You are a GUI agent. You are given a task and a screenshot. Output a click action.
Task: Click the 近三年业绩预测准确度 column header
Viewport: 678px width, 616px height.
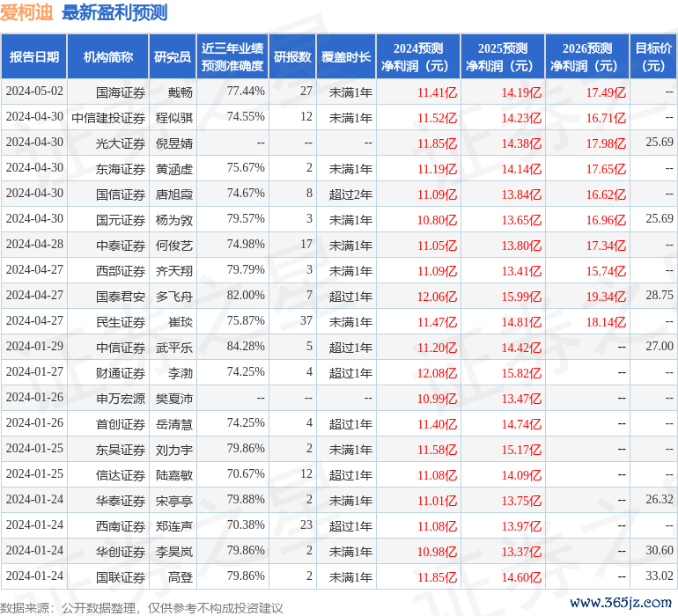click(x=232, y=57)
